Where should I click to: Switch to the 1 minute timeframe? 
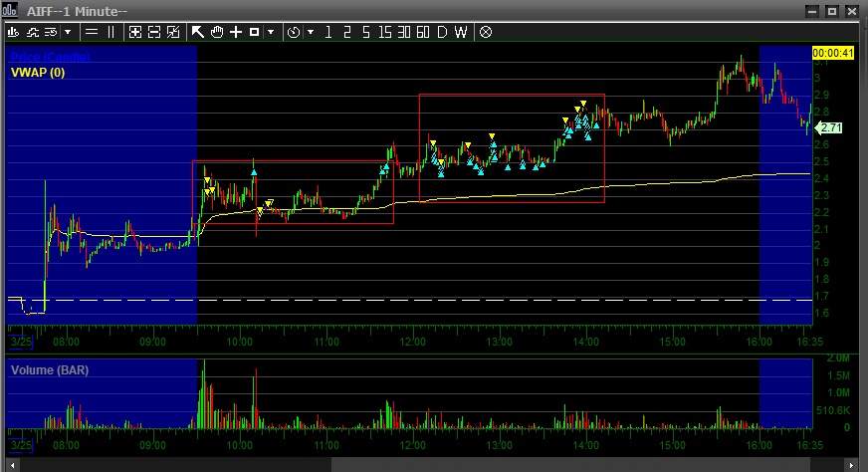coord(328,32)
